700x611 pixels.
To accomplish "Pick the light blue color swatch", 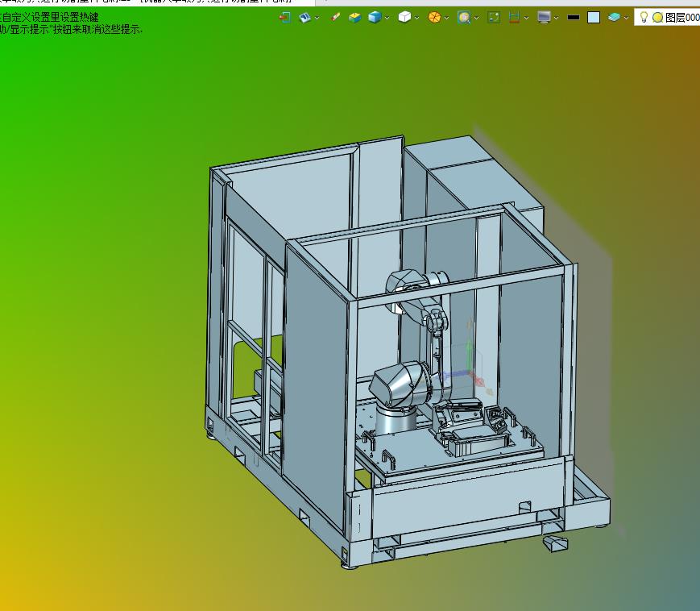I will click(594, 17).
